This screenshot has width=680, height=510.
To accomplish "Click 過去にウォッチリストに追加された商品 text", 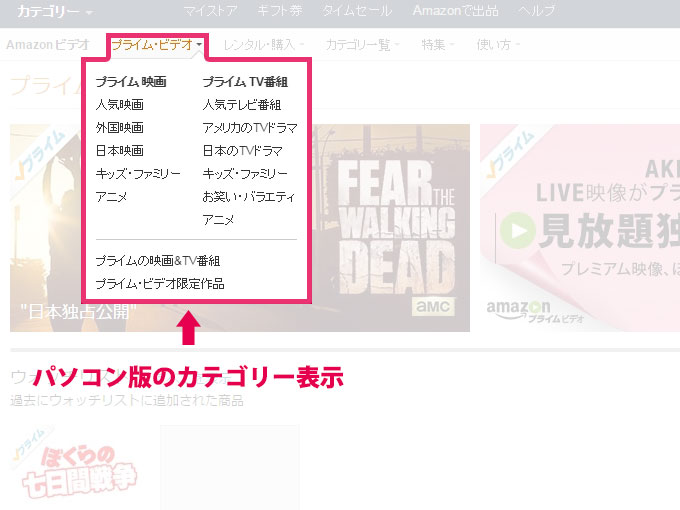I will (x=127, y=400).
